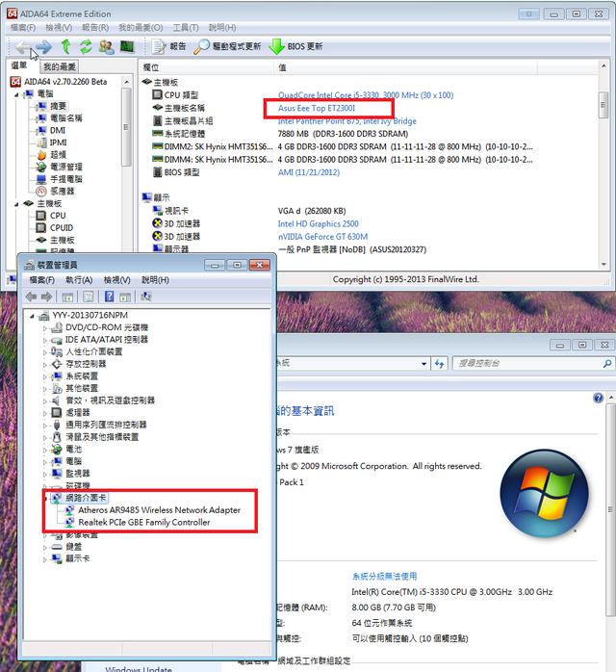The height and width of the screenshot is (672, 616).
Task: Click the BIOS 更新 toolbar button
Action: [296, 46]
